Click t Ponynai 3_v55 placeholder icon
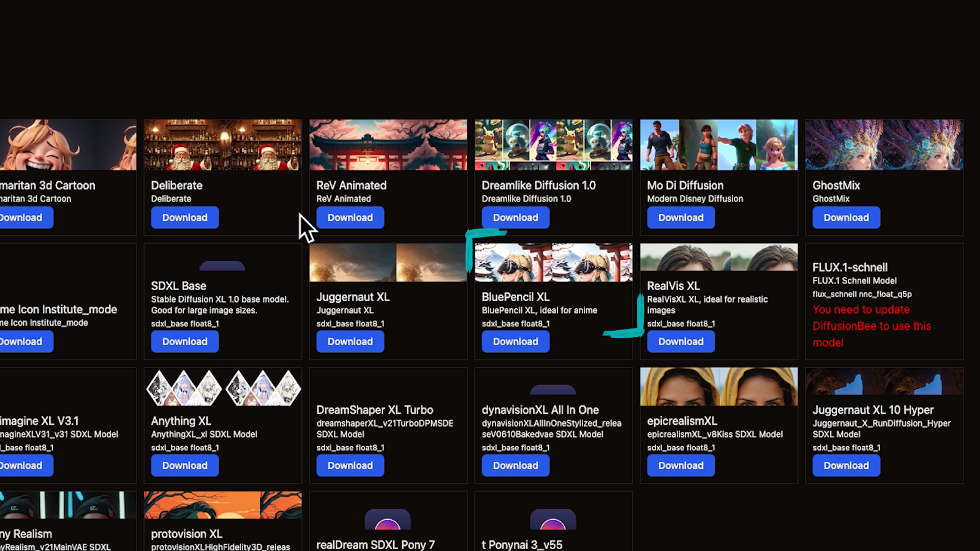This screenshot has width=980, height=551. (x=553, y=519)
